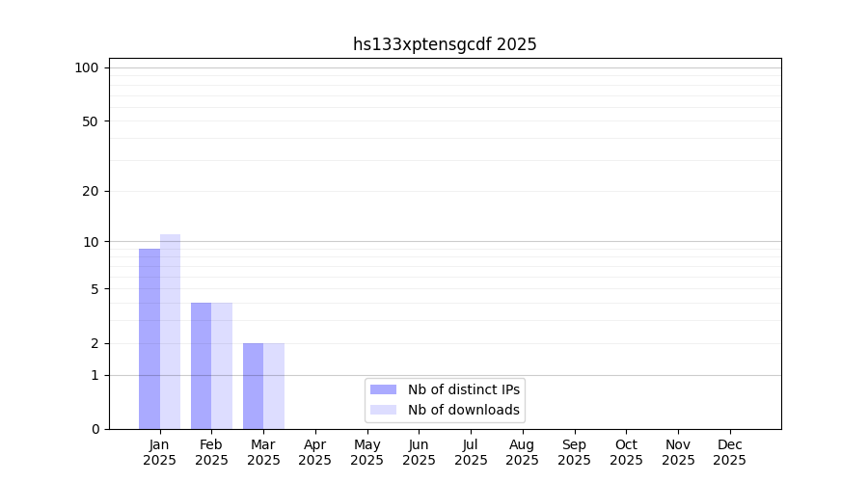This screenshot has height=482, width=868.
Task: Select the Jan 2025 downloads bar
Action: (171, 332)
